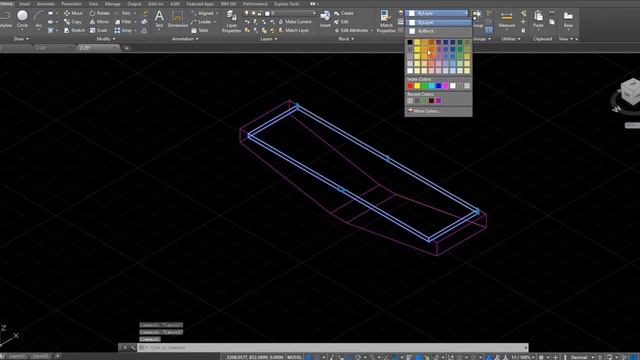This screenshot has width=640, height=360.
Task: Click Edit block button
Action: 341,22
